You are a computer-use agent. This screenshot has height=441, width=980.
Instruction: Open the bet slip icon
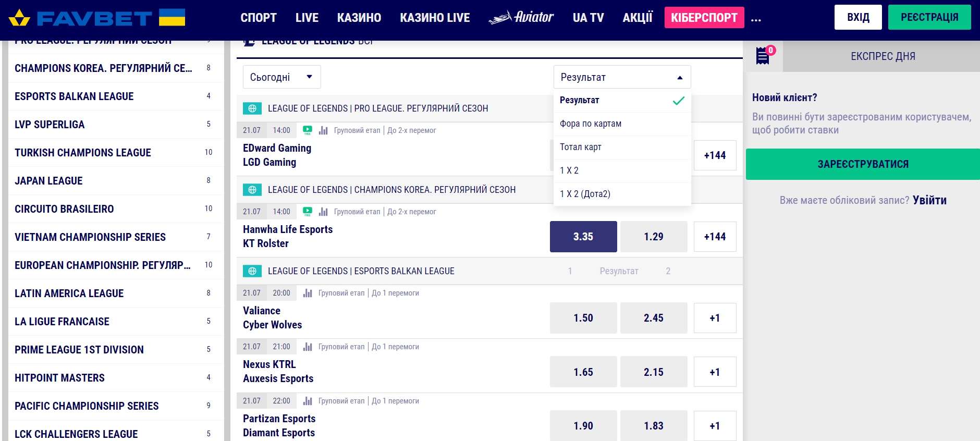(x=763, y=55)
